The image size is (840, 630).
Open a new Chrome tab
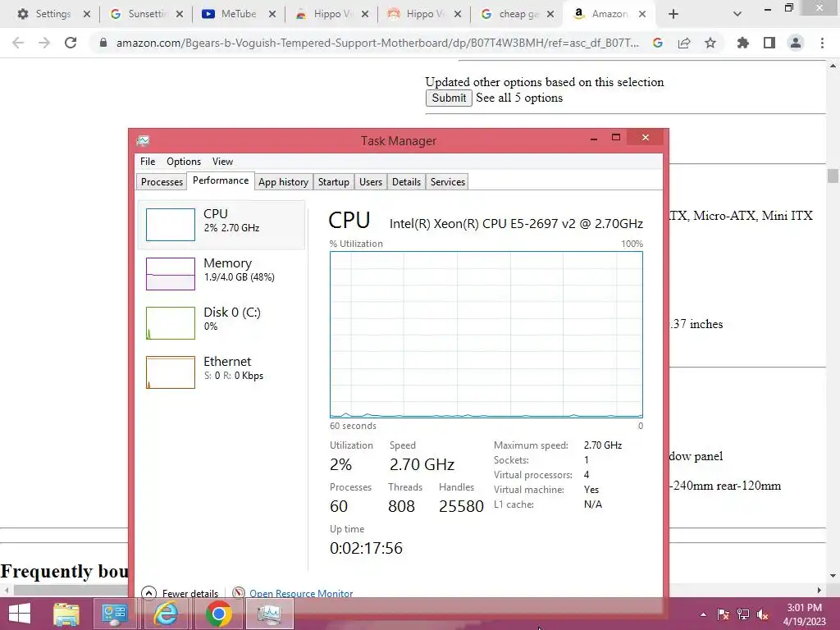pos(673,14)
